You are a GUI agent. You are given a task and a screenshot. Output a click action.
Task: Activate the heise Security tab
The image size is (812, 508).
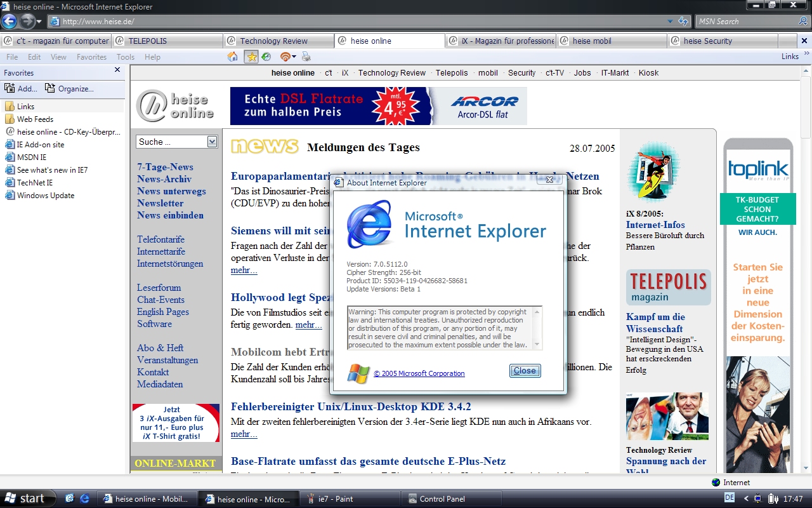(723, 41)
